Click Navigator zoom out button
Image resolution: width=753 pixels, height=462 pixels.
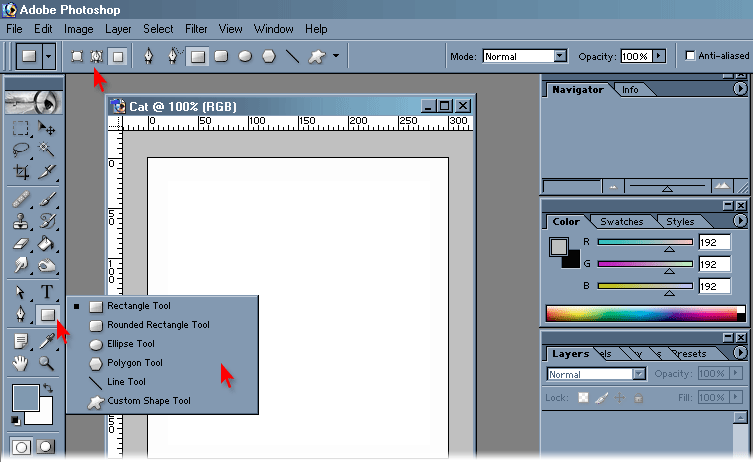[x=613, y=187]
